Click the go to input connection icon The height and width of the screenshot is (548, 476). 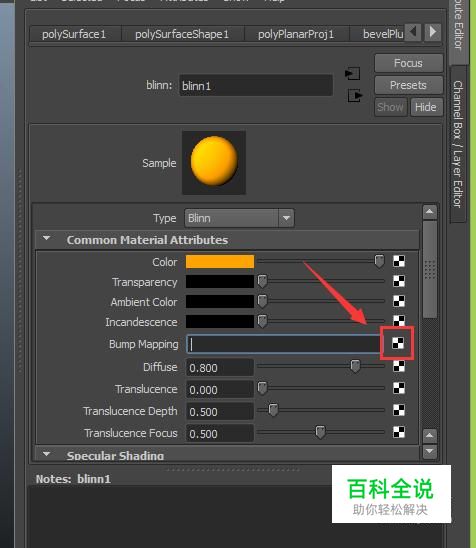(352, 74)
